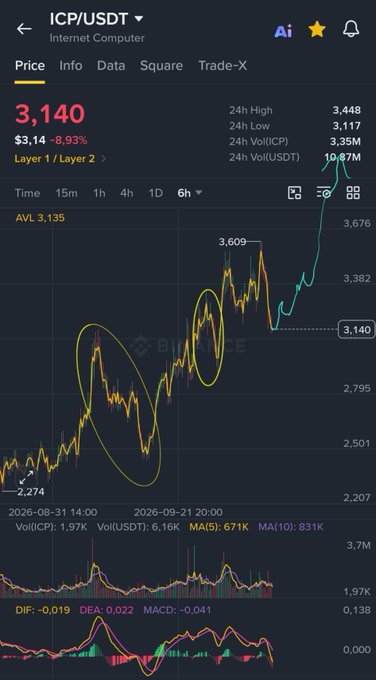376x680 pixels.
Task: Tap the 3,140 current price
Action: [50, 114]
